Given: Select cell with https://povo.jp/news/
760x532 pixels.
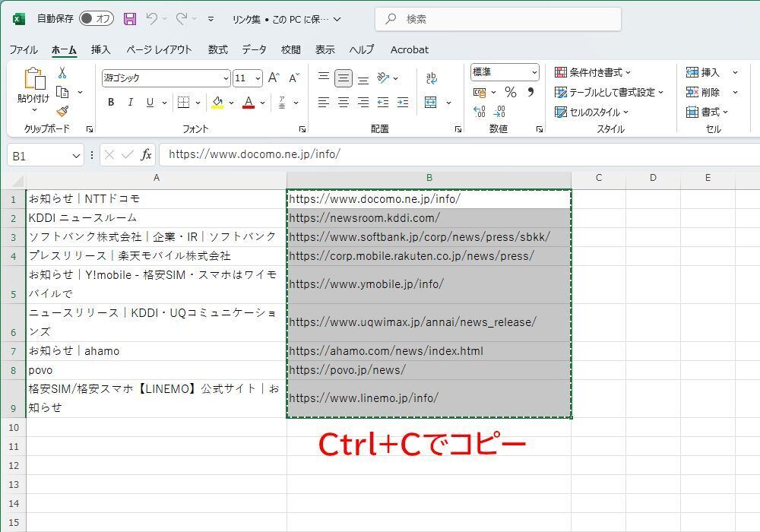Looking at the screenshot, I should click(429, 370).
